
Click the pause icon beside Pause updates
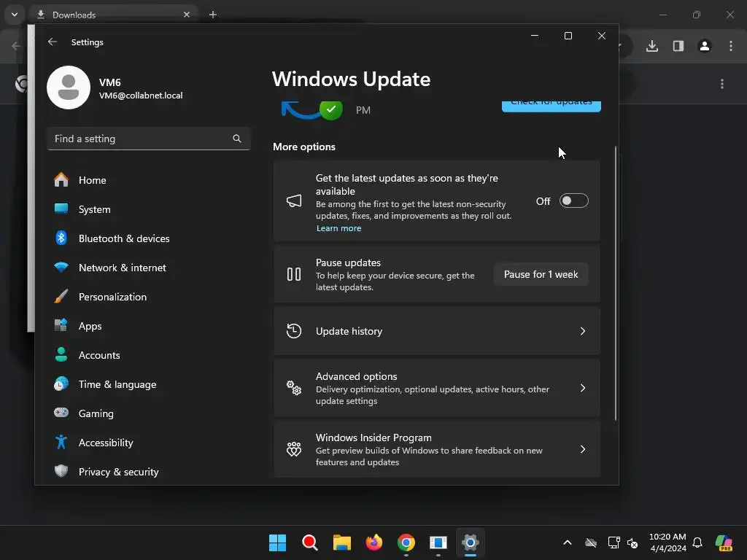click(x=294, y=274)
